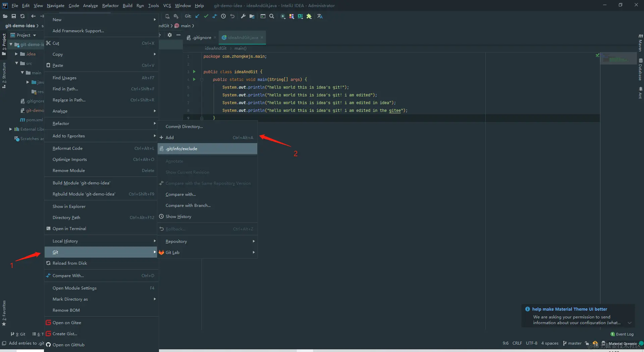Open the Favorites side tab

(4, 313)
